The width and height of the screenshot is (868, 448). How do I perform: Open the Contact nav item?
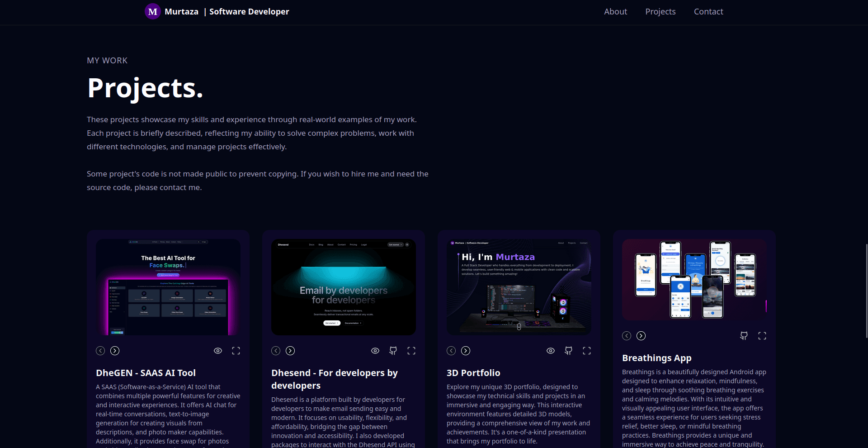pos(708,12)
